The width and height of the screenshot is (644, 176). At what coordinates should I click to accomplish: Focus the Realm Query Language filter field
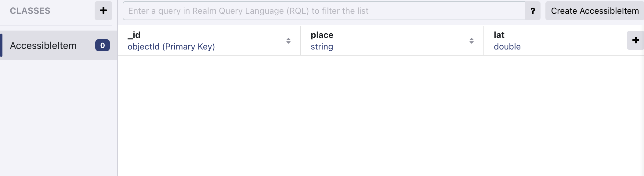pos(324,11)
